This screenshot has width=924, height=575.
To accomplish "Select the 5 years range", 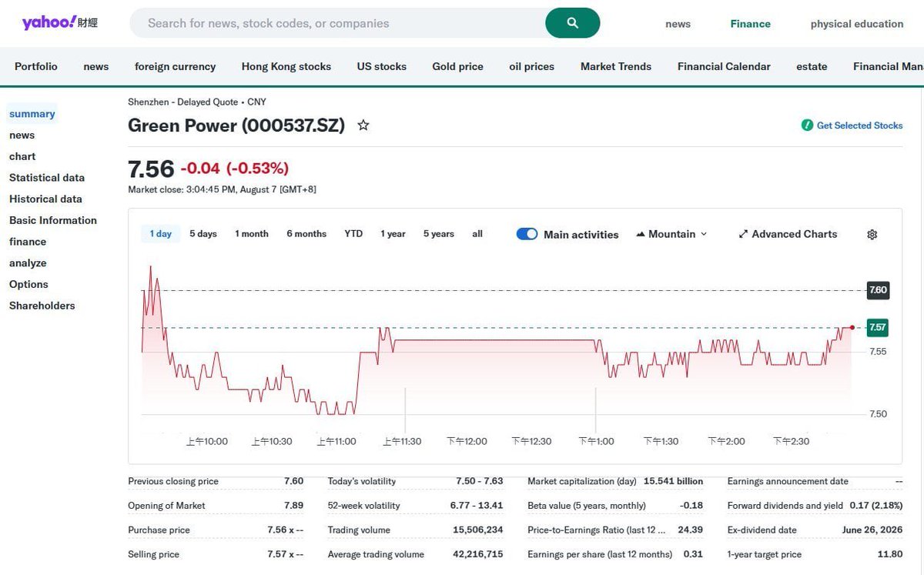I will click(x=439, y=234).
